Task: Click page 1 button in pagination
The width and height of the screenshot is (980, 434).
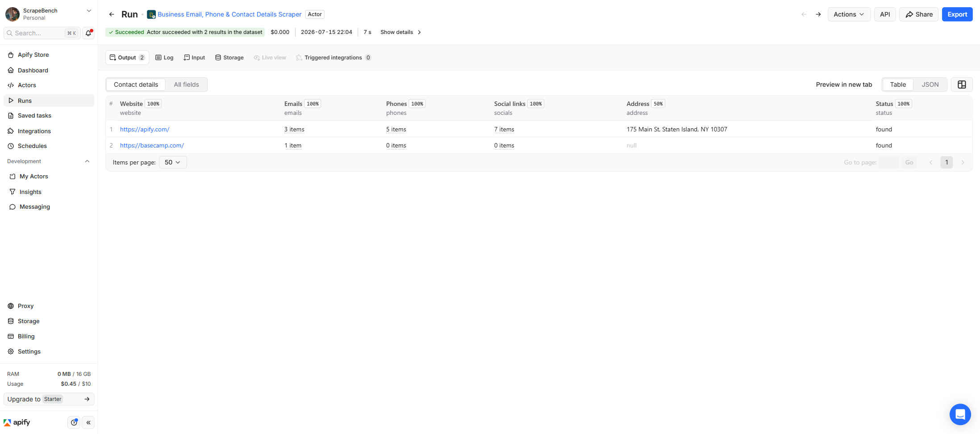Action: [947, 162]
